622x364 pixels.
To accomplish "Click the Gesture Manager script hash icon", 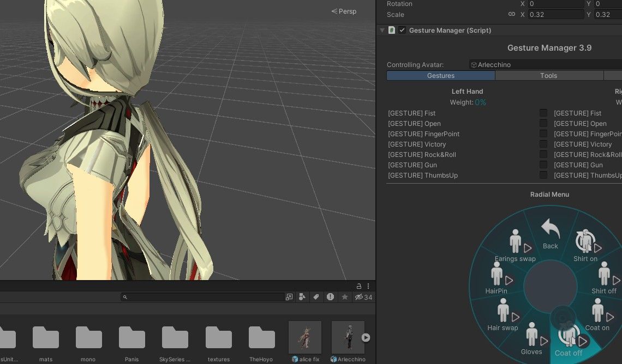I will (x=392, y=30).
